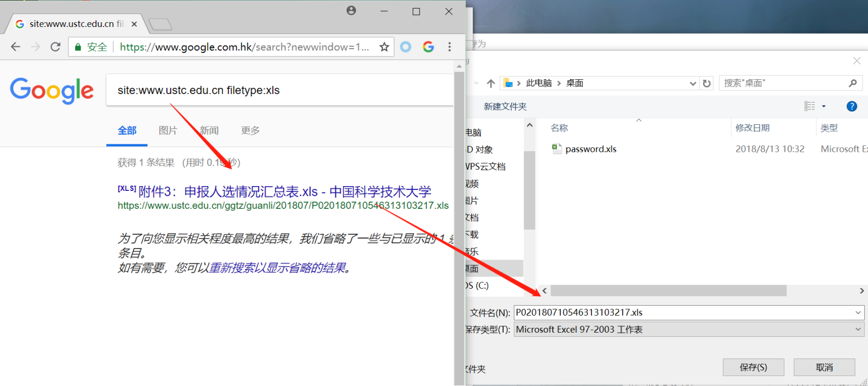Click the 保存 button
868x386 pixels.
(x=753, y=367)
